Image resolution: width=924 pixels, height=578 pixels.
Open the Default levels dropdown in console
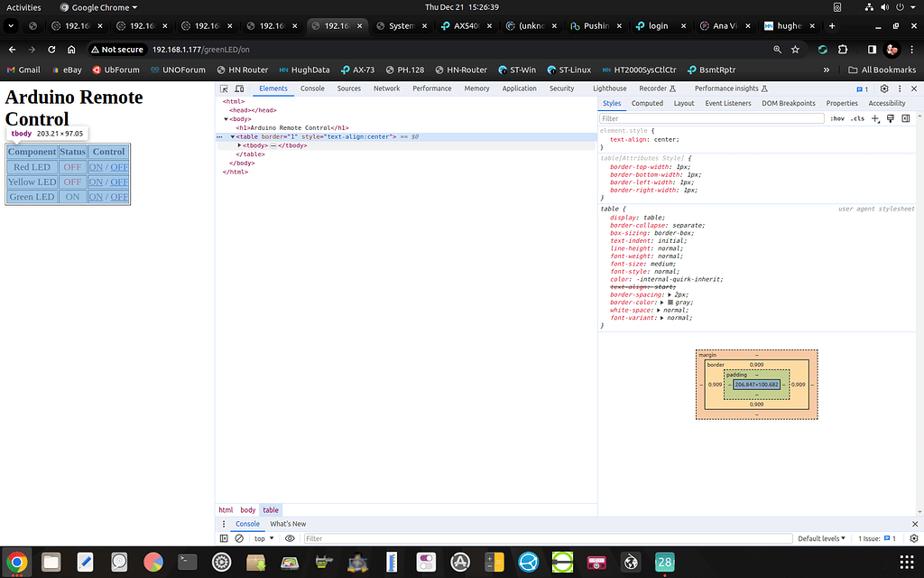(820, 537)
